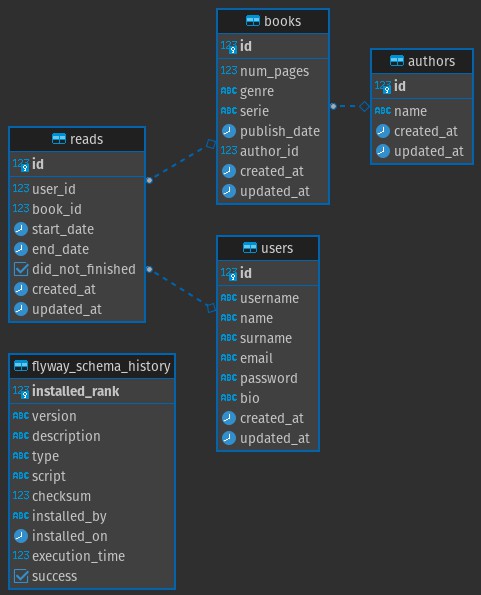
Task: Click the primary key icon of books id
Action: [229, 46]
